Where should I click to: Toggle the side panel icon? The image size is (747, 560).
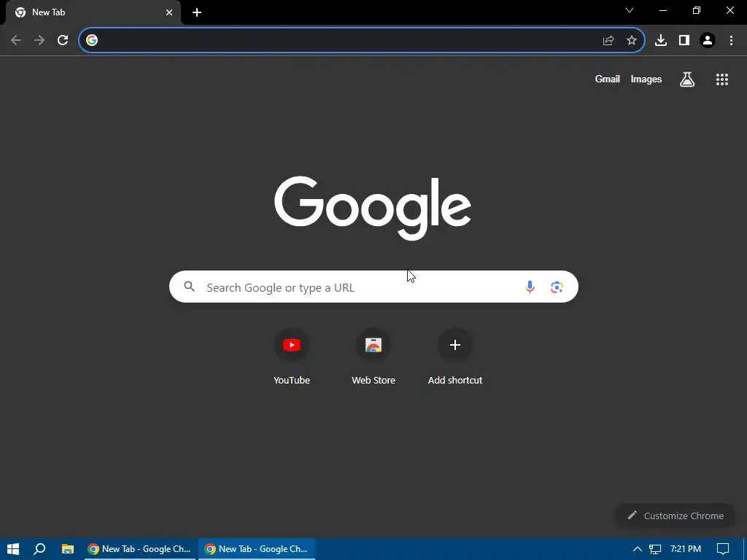point(684,41)
